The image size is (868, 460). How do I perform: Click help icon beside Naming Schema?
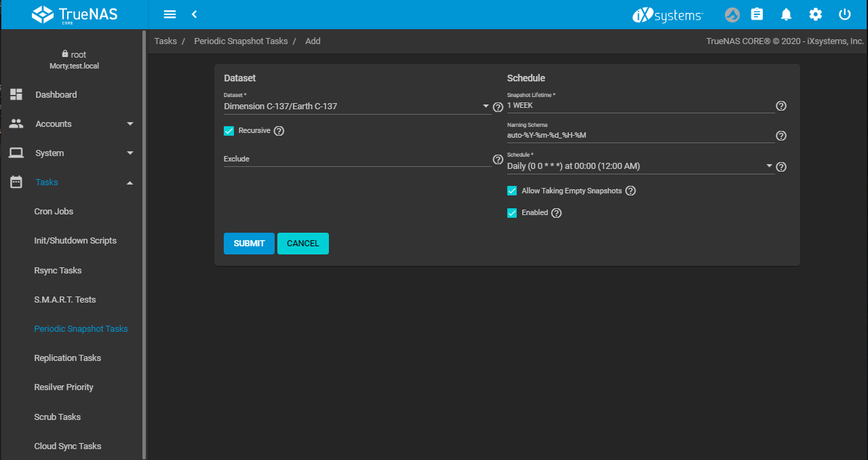point(781,136)
